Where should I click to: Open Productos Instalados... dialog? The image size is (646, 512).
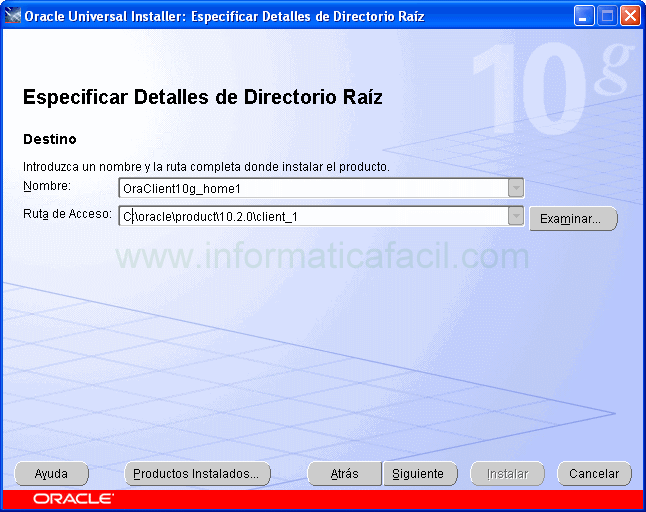(x=197, y=474)
